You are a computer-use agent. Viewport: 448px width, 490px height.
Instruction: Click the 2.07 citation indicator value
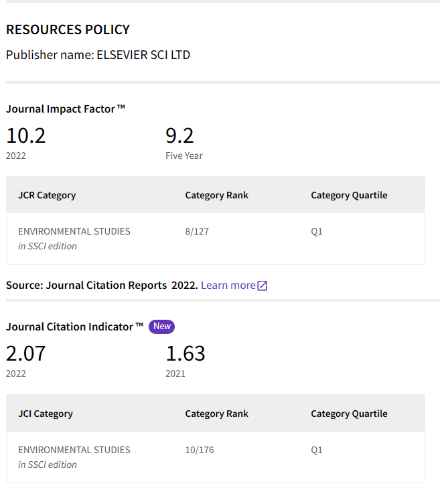coord(26,353)
